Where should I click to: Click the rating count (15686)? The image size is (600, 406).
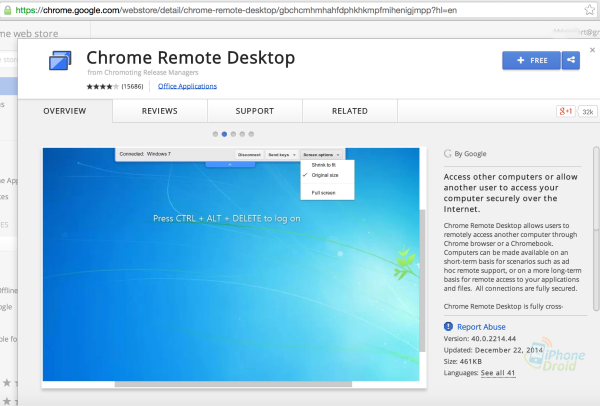pyautogui.click(x=132, y=86)
